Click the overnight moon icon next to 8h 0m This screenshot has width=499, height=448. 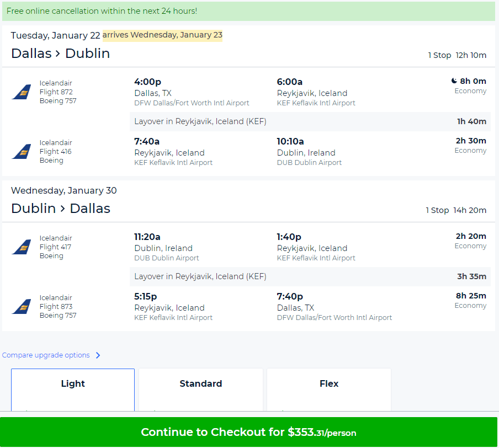pos(454,81)
